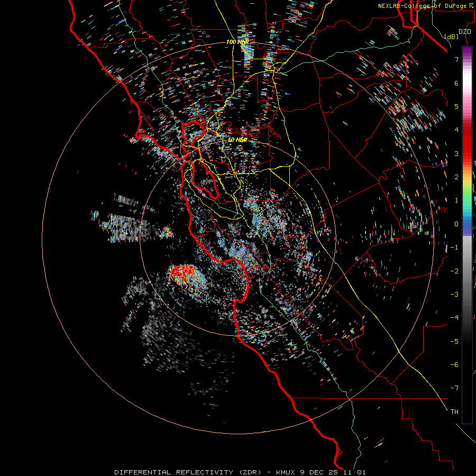This screenshot has height=476, width=476.
Task: Click the 'TH' label at the color scale bottom
Action: click(454, 411)
